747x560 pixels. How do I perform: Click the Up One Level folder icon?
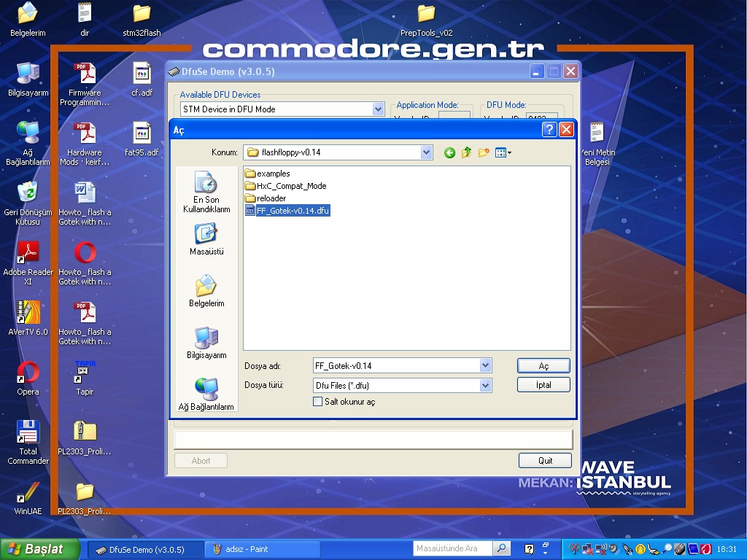pyautogui.click(x=466, y=152)
